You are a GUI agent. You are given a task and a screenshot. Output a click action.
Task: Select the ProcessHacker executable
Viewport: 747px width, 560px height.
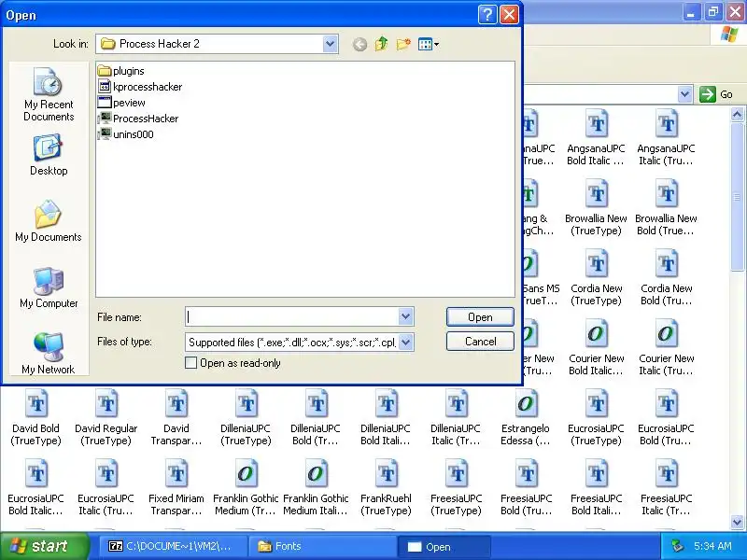pos(138,119)
